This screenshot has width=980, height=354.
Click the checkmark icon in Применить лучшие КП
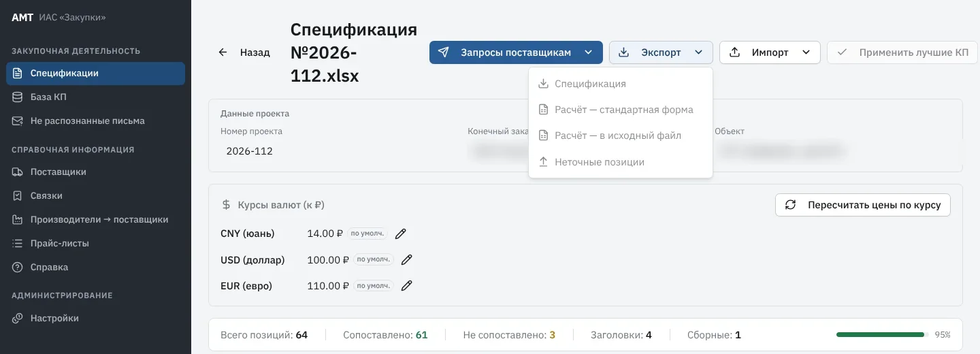click(843, 52)
